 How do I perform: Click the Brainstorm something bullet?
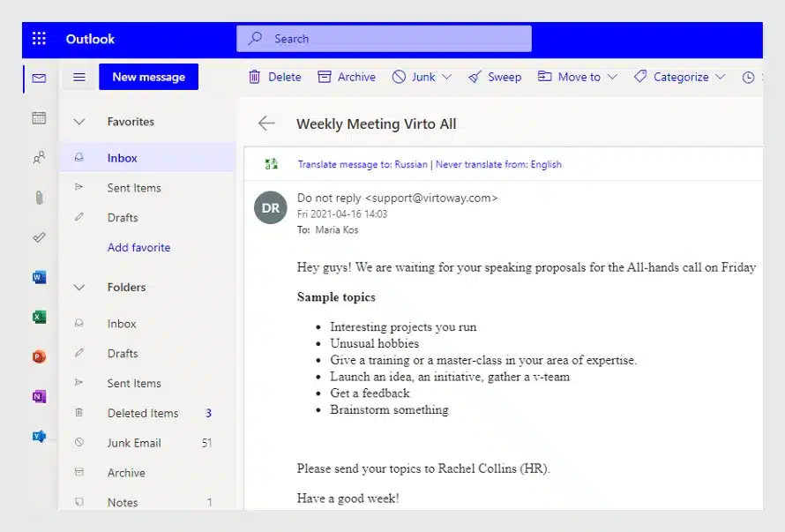(389, 409)
